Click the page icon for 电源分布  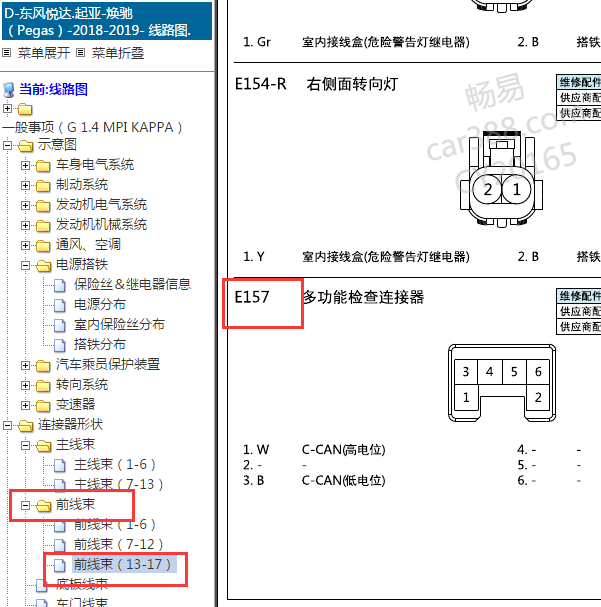[x=60, y=305]
